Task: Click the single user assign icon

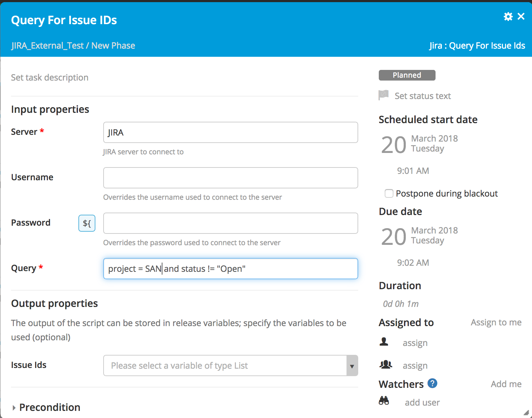Action: 384,342
